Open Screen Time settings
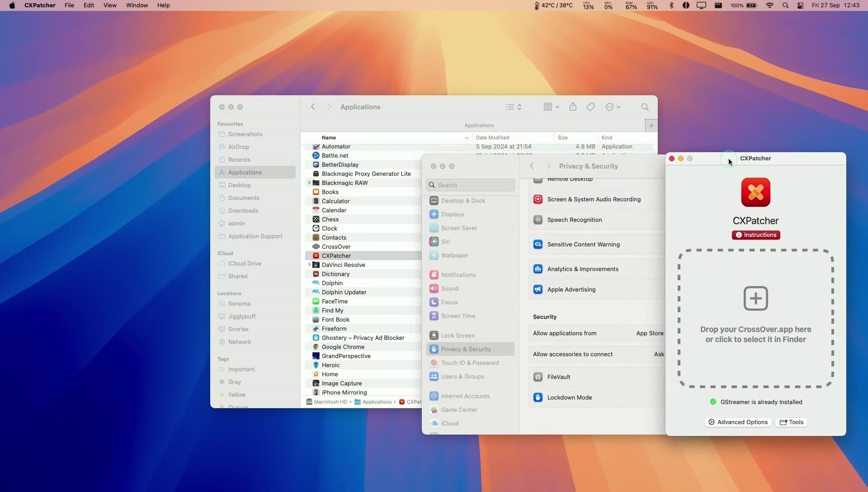Screen dimensions: 868x492 click(x=470, y=316)
